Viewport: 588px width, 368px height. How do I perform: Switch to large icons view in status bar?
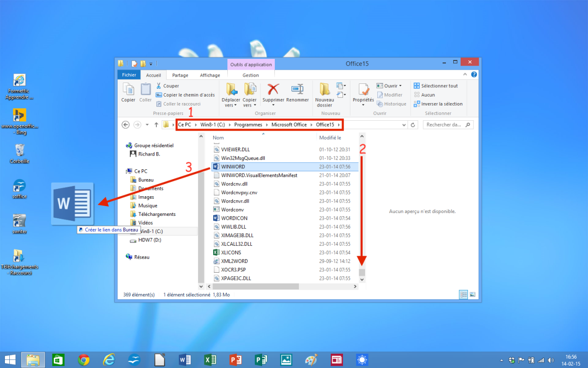click(473, 294)
